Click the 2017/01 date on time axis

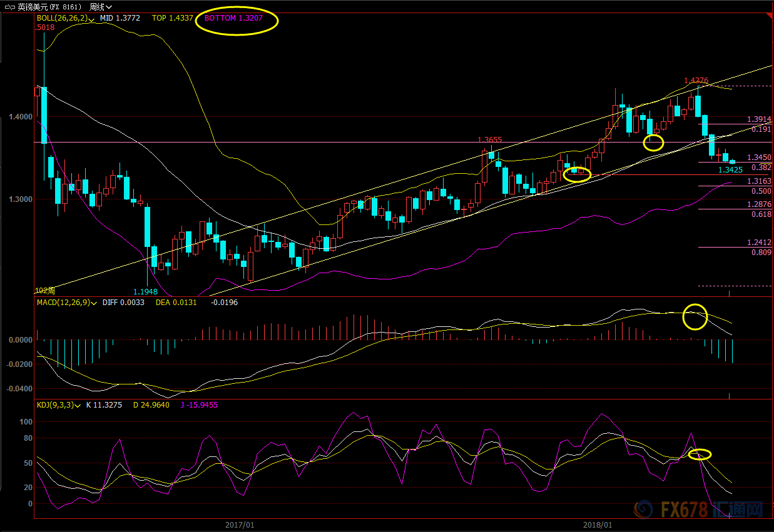239,525
